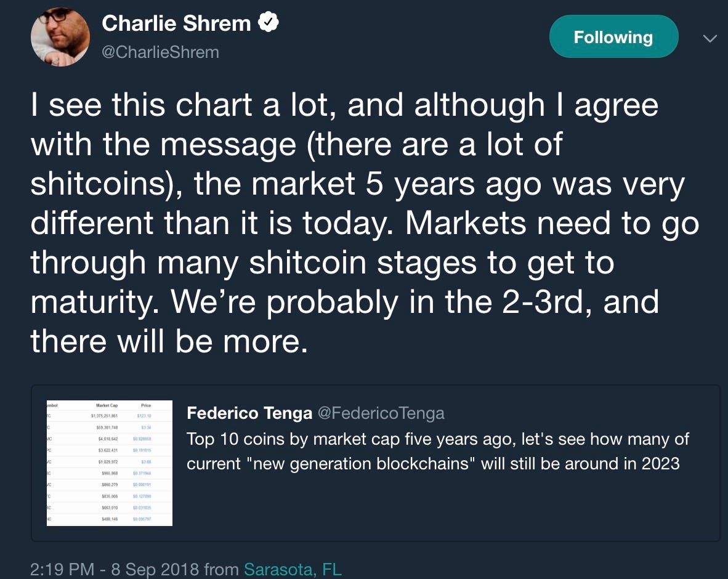Click the $1,375,251,861 market cap value
Viewport: 728px width, 579px height.
(x=105, y=416)
